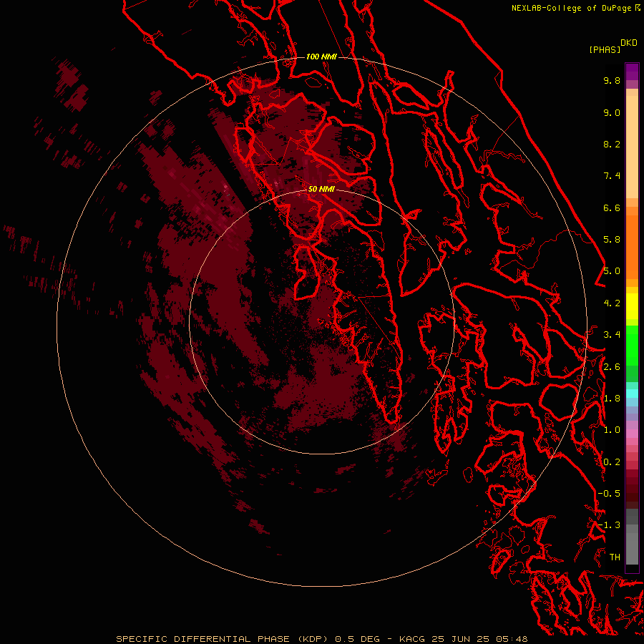
Task: Click the -1.3 value on the color scale
Action: pos(609,525)
